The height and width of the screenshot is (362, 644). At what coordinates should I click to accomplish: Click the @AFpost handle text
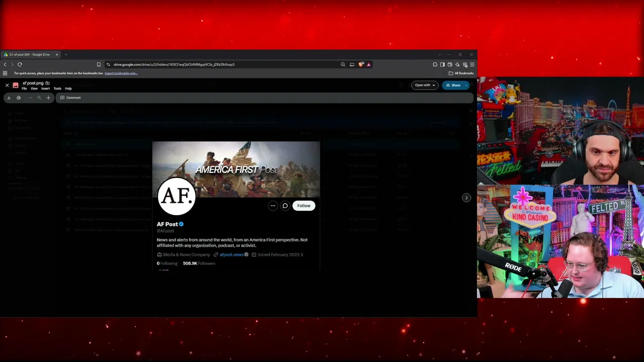(x=165, y=231)
